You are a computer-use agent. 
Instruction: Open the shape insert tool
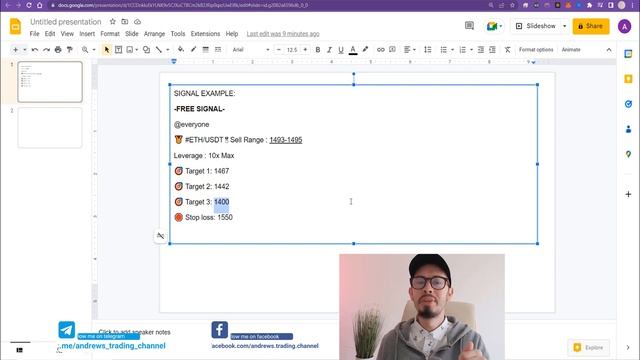[147, 50]
